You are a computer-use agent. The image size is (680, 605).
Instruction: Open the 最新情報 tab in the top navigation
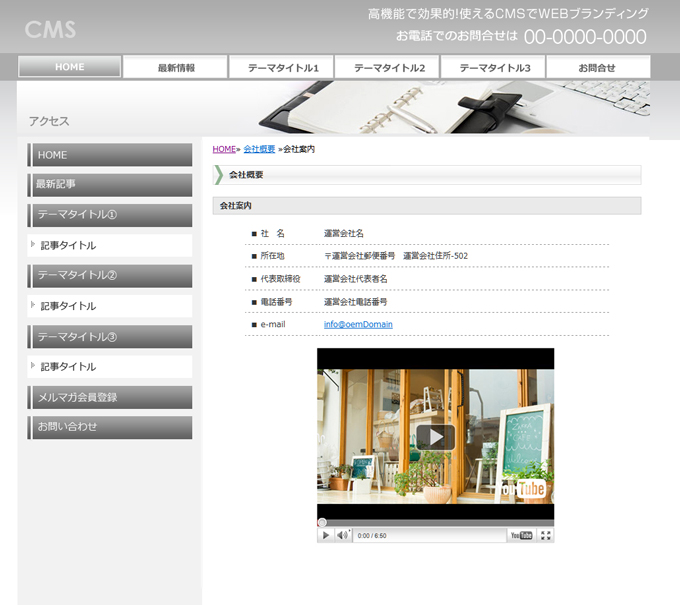(176, 68)
